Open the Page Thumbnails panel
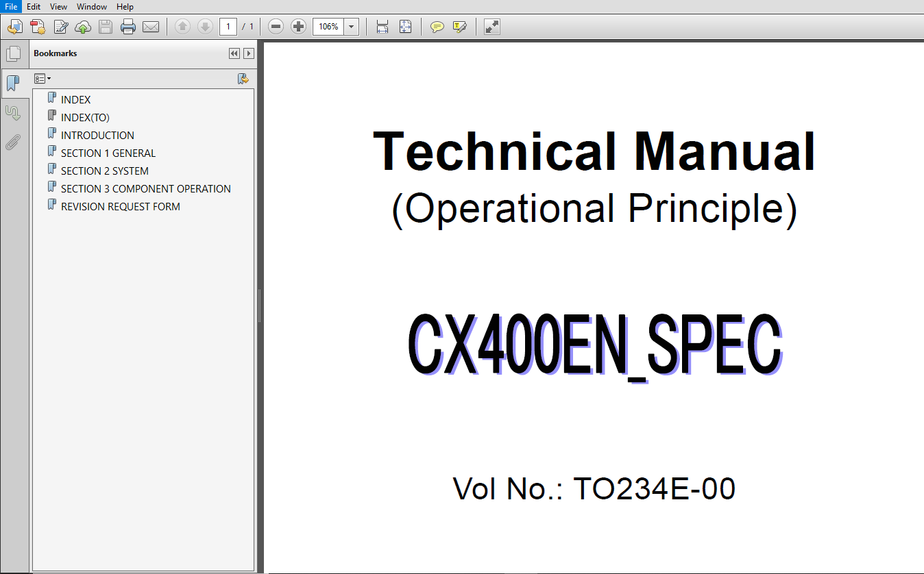The width and height of the screenshot is (924, 574). 14,54
